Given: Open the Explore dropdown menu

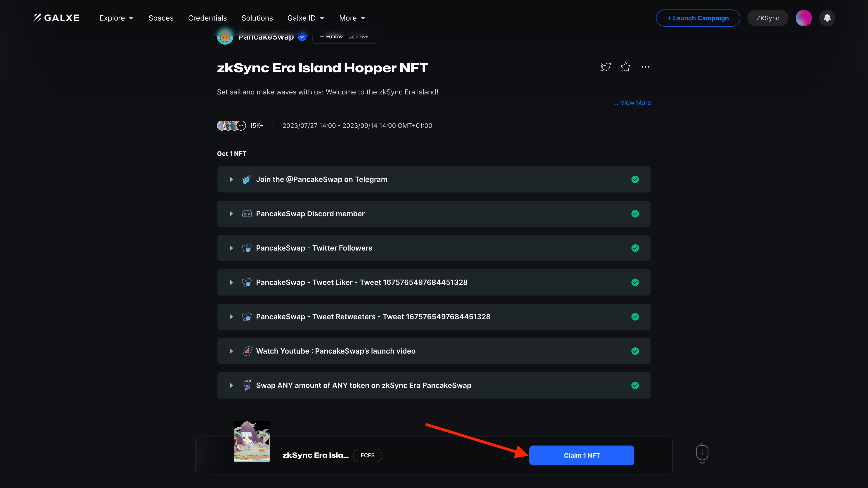Looking at the screenshot, I should (x=116, y=18).
